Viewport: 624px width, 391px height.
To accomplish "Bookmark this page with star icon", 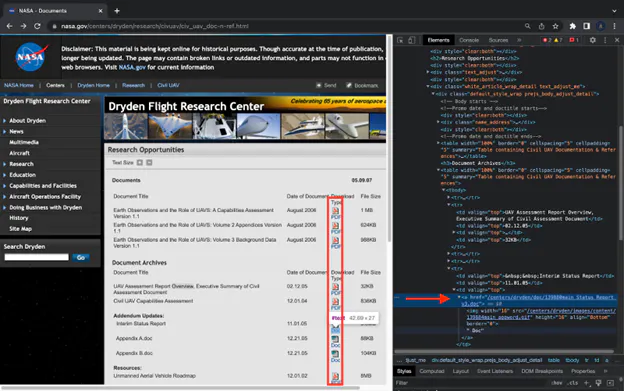I will tap(555, 26).
